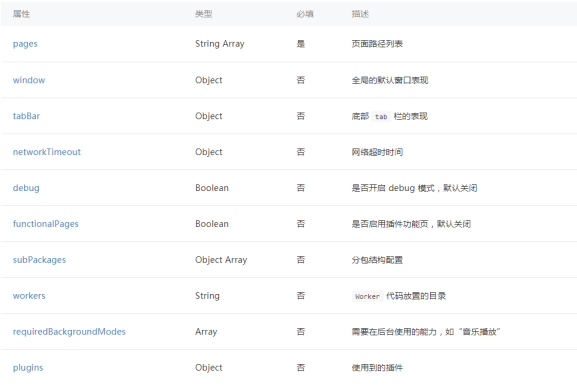The width and height of the screenshot is (577, 385).
Task: Select the 'Object Array' type for subPackages
Action: tap(221, 260)
